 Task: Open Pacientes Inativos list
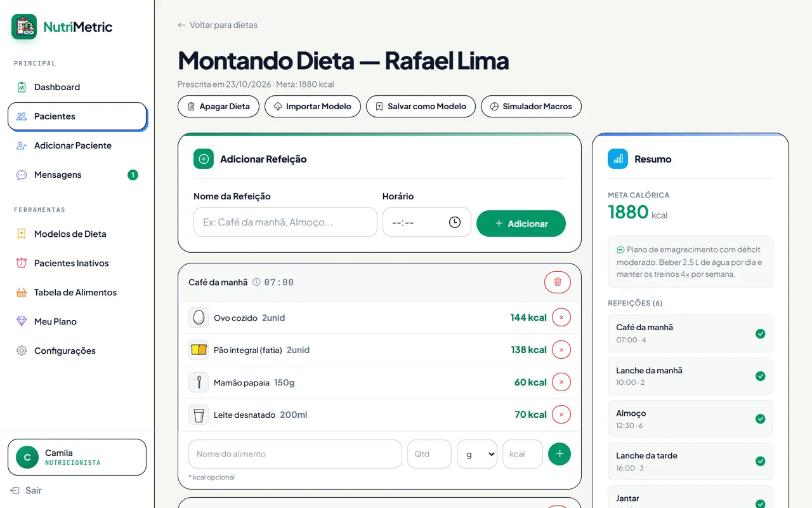77,263
